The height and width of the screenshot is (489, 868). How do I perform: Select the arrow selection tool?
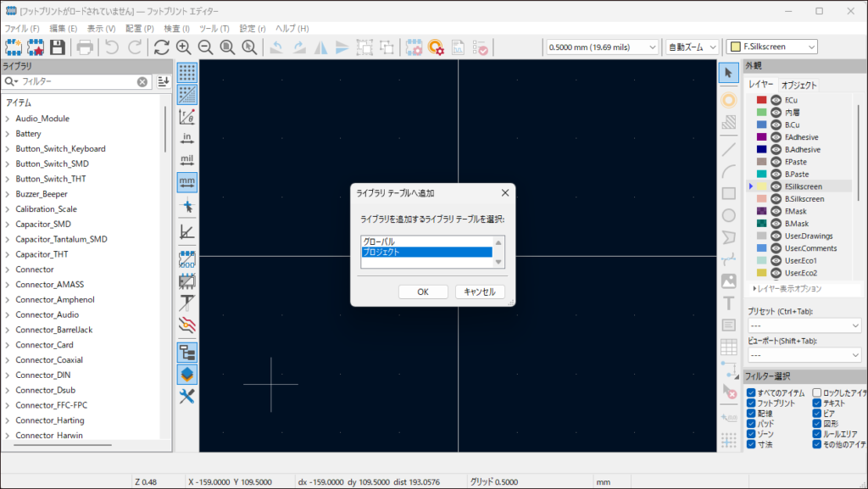coord(728,74)
